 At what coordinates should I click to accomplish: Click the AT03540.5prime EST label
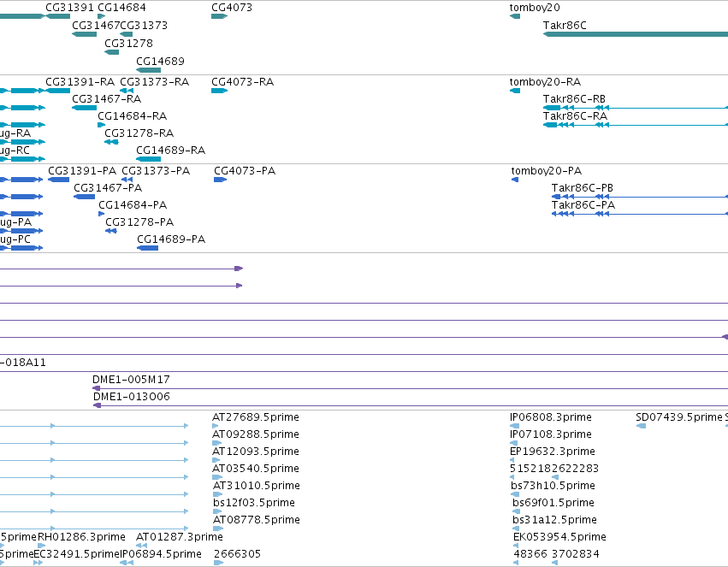256,469
